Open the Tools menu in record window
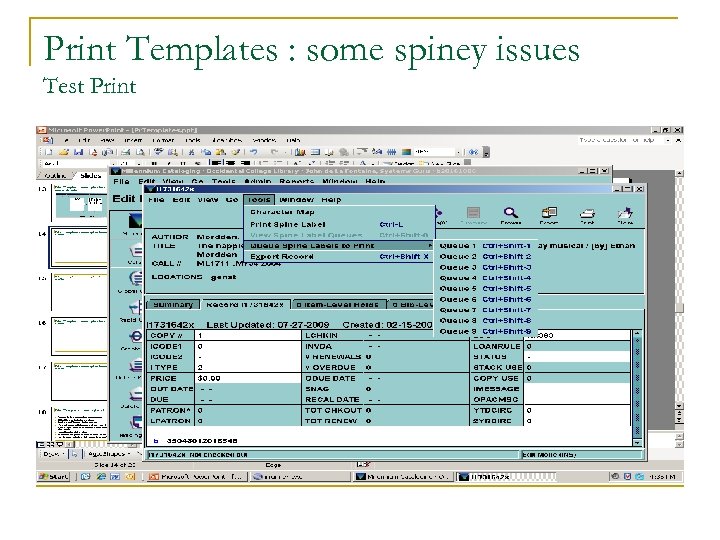Image resolution: width=720 pixels, height=540 pixels. coord(259,200)
